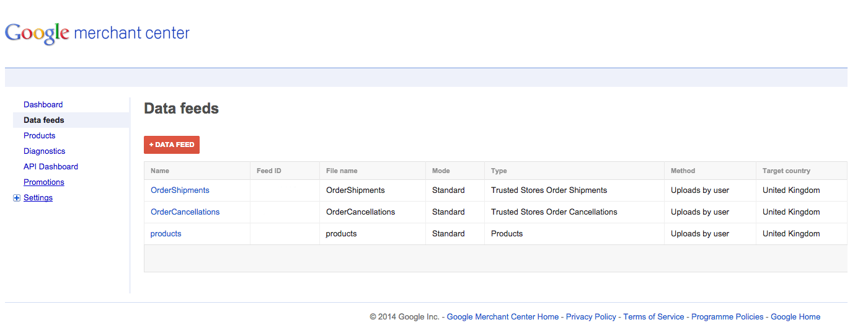Open Dashboard in the sidebar
This screenshot has width=868, height=335.
tap(43, 105)
